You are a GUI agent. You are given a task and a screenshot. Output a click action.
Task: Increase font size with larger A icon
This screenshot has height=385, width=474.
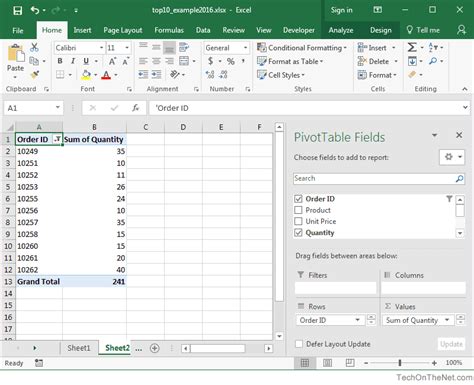[x=112, y=61]
